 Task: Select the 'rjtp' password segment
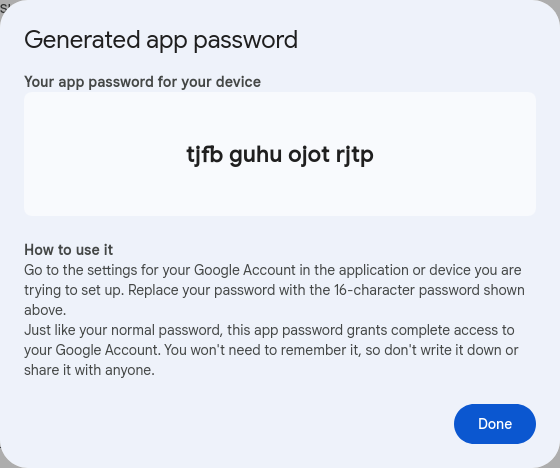point(355,156)
